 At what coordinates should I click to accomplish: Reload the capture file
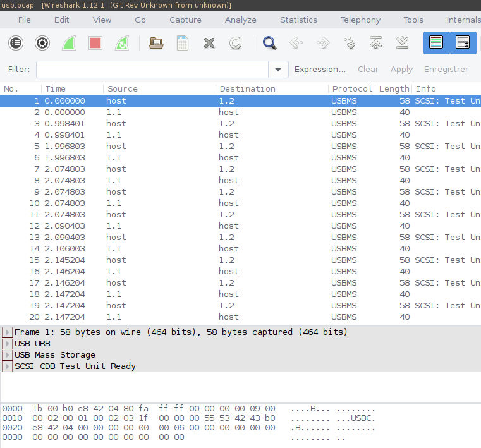tap(236, 44)
